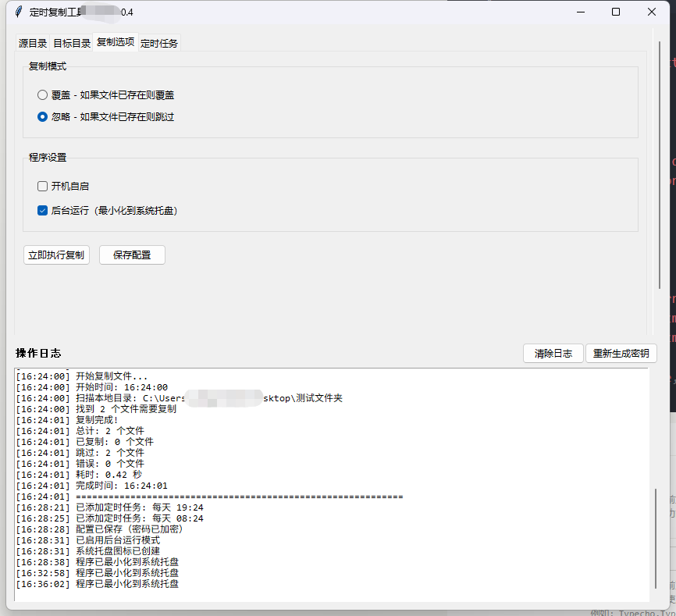
Task: Close the 定时复制工具 window
Action: pos(652,12)
